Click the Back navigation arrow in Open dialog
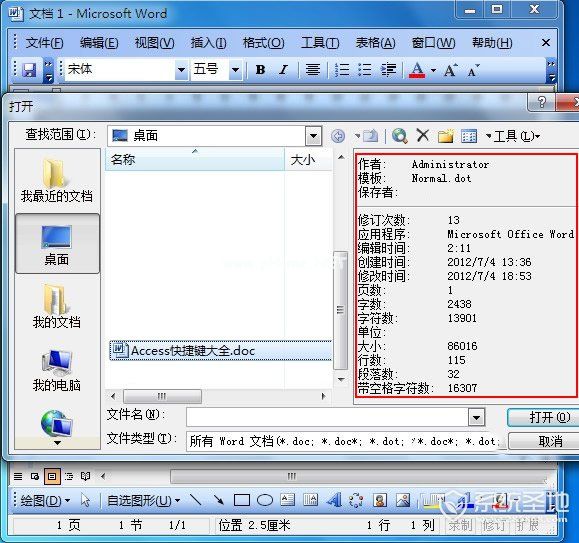This screenshot has height=543, width=579. pos(338,136)
